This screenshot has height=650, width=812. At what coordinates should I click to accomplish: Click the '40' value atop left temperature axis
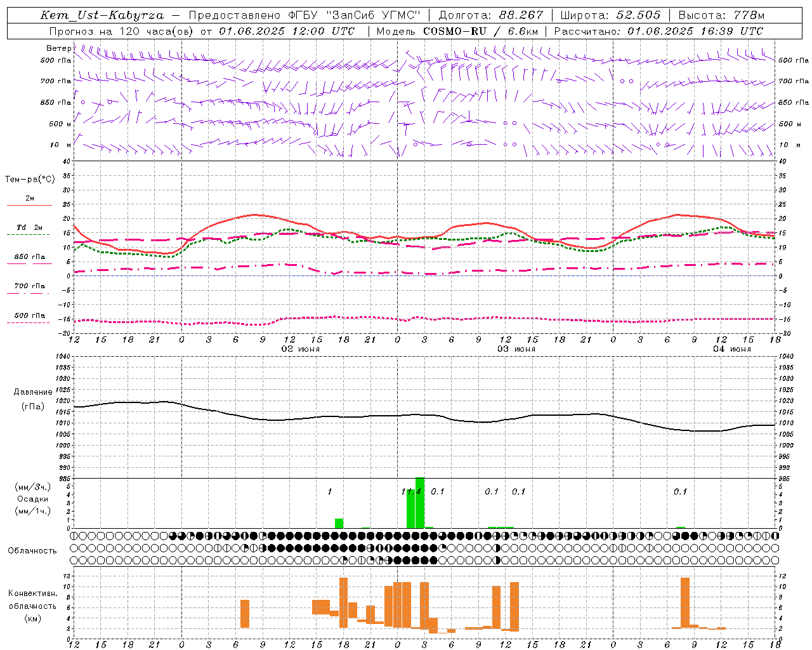click(67, 162)
